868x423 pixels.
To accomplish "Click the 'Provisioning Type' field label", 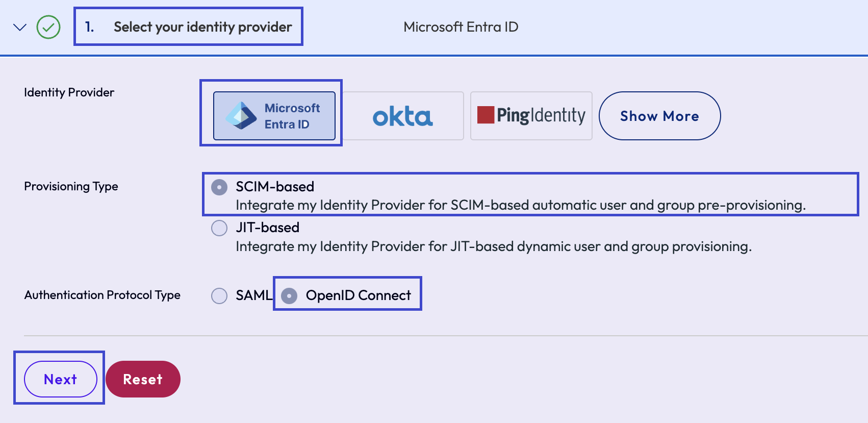I will (x=71, y=186).
